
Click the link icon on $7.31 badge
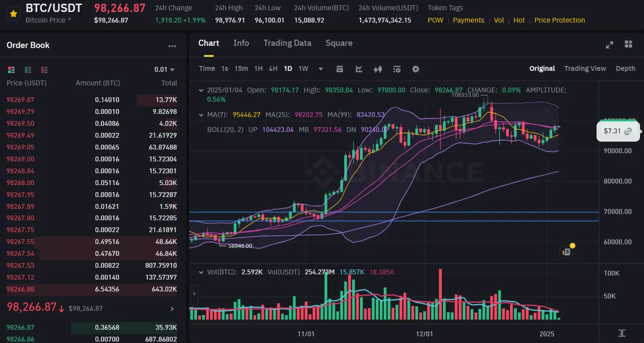click(x=628, y=131)
